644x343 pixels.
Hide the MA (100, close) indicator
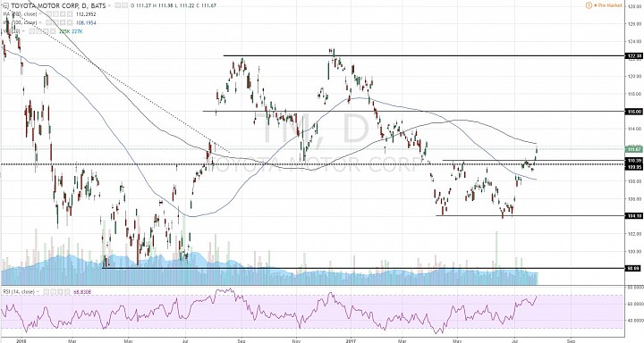click(x=49, y=22)
